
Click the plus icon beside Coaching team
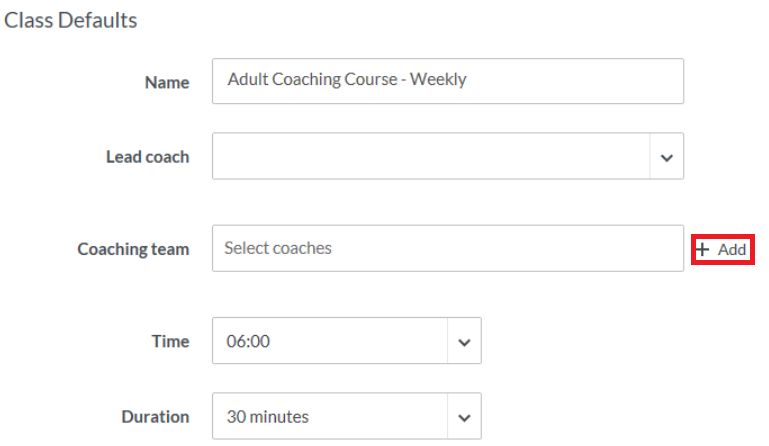tap(702, 249)
